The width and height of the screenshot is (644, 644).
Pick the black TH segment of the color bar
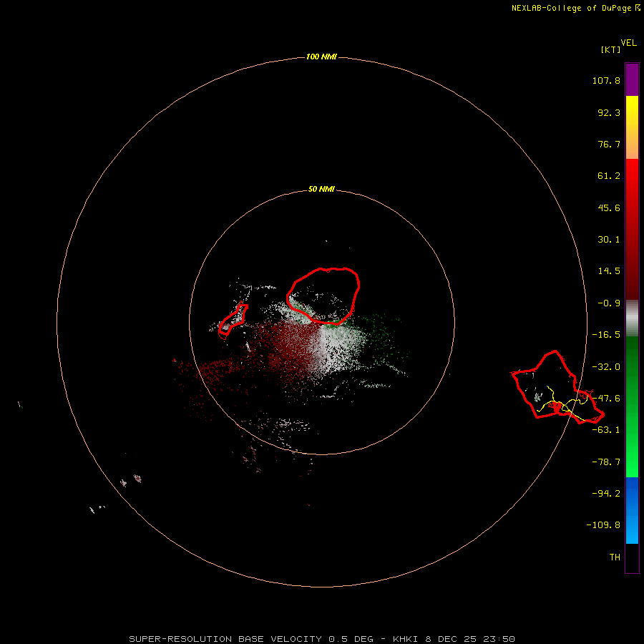tap(632, 557)
